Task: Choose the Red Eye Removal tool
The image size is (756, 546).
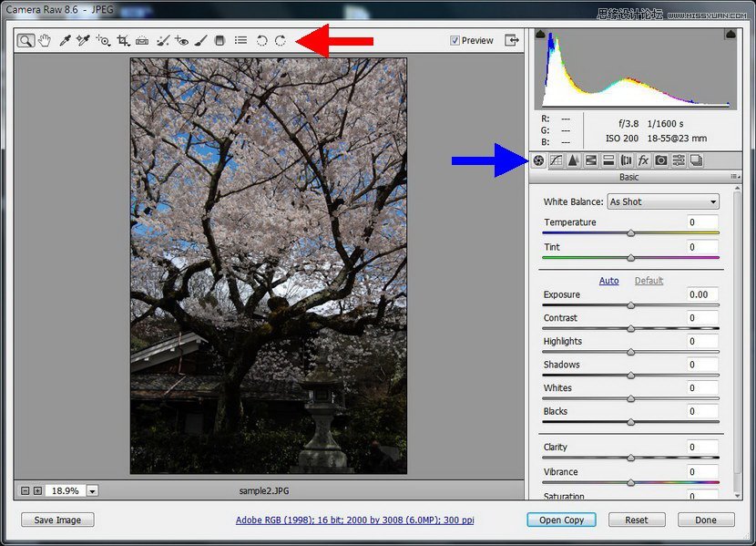Action: pos(182,40)
